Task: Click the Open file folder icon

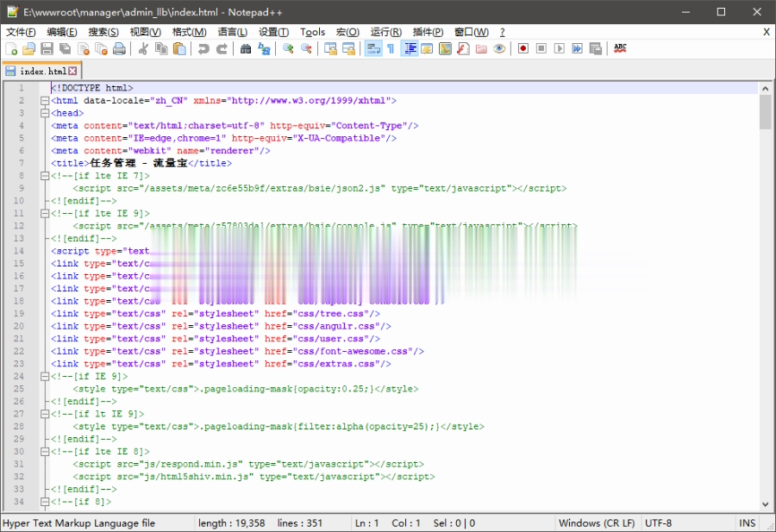Action: (28, 48)
